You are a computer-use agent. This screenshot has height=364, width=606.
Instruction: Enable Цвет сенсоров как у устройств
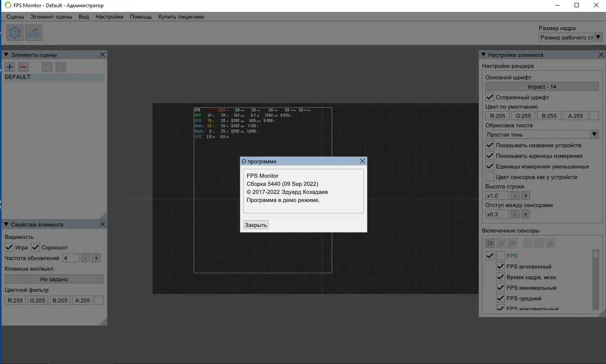(490, 177)
